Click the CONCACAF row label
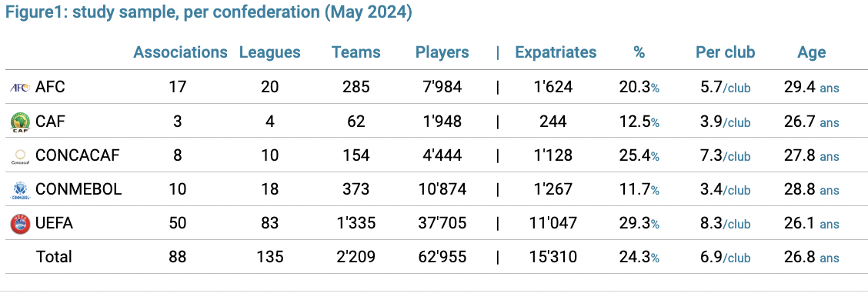868x300 pixels. [78, 155]
